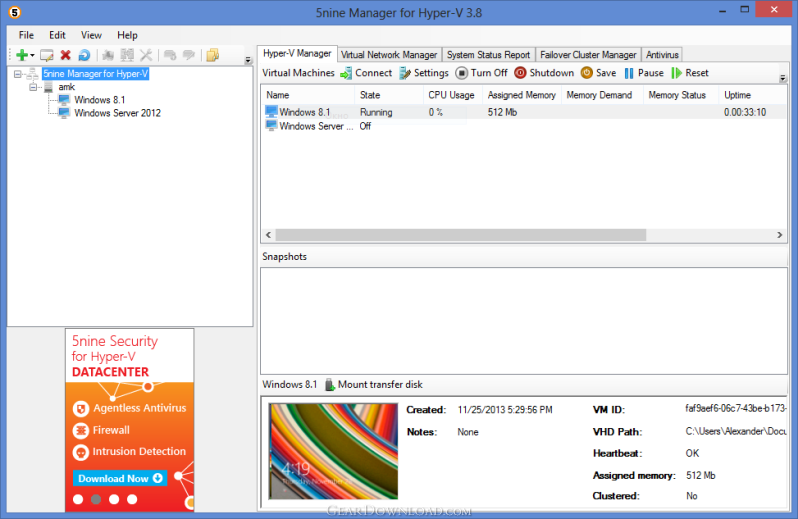Click the right arrow of VM list scrollbar

pos(780,235)
